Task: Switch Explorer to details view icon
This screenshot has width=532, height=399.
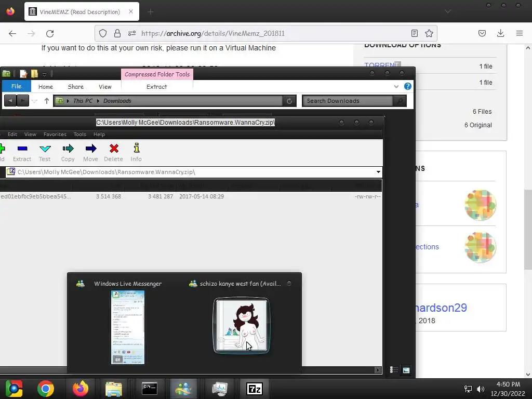Action: tap(394, 370)
